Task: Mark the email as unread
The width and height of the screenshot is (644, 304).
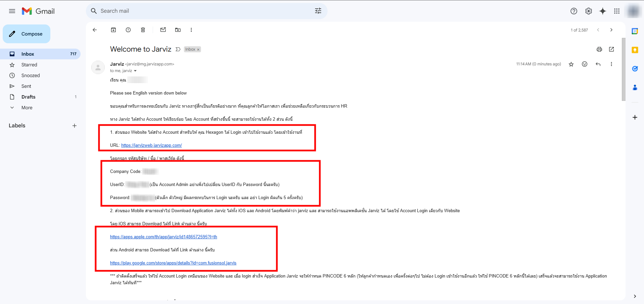Action: (163, 30)
